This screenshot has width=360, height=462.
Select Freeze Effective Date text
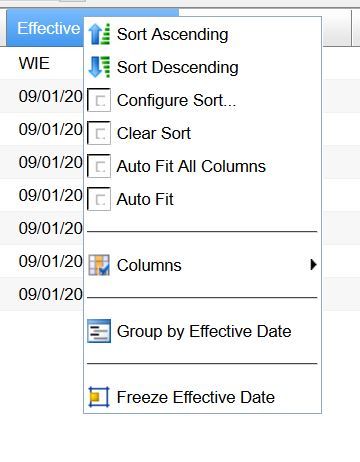[196, 397]
